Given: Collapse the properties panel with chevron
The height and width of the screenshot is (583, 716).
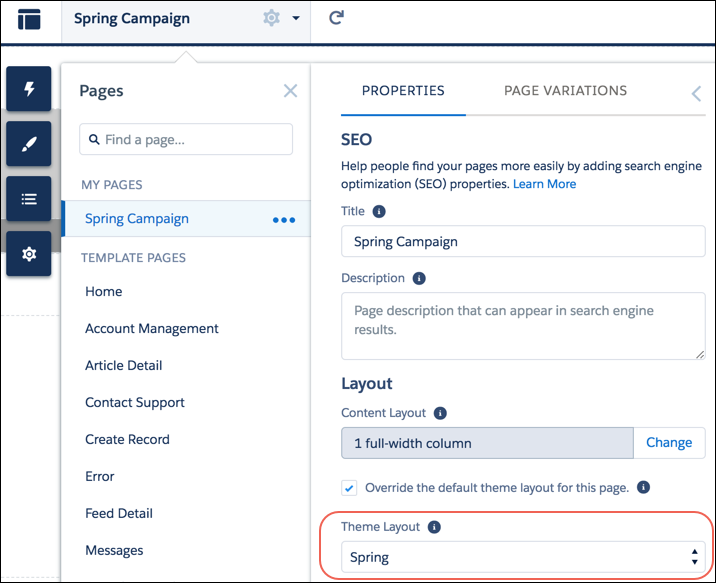Looking at the screenshot, I should coord(696,94).
